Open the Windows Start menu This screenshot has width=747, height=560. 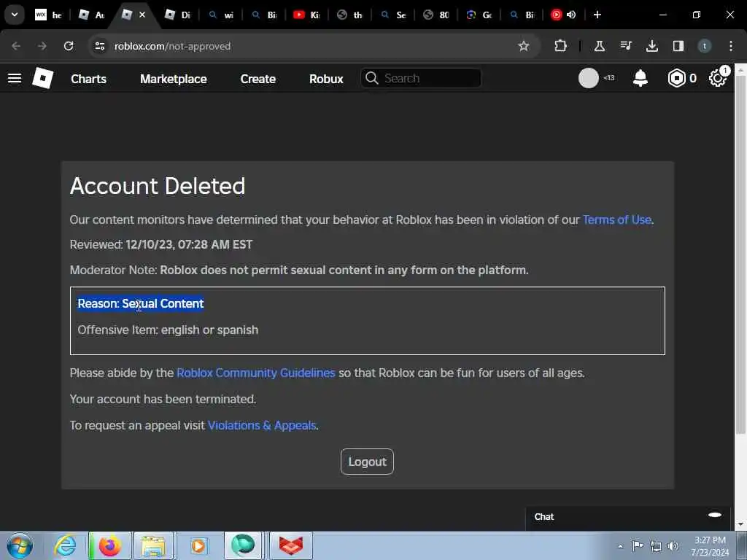[x=20, y=545]
